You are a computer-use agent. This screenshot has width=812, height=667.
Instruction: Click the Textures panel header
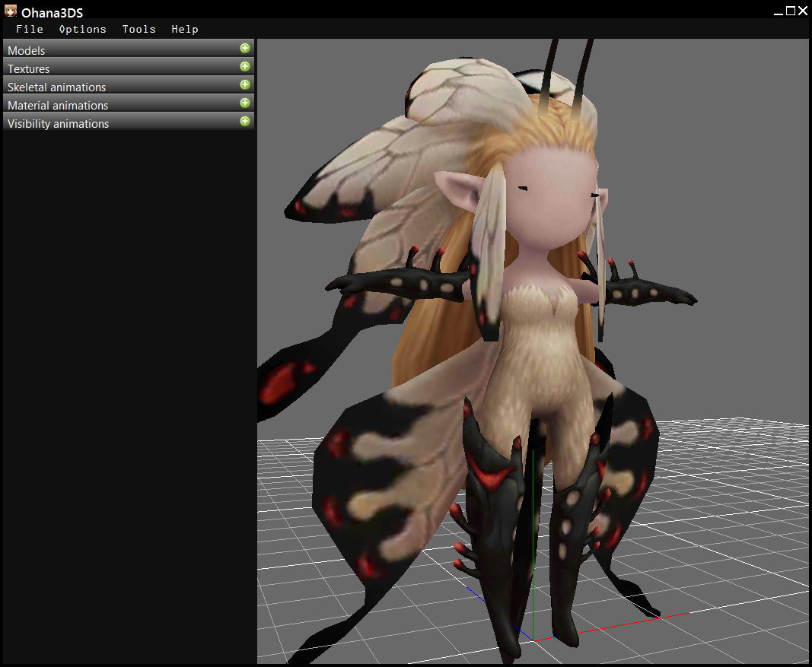click(x=129, y=67)
